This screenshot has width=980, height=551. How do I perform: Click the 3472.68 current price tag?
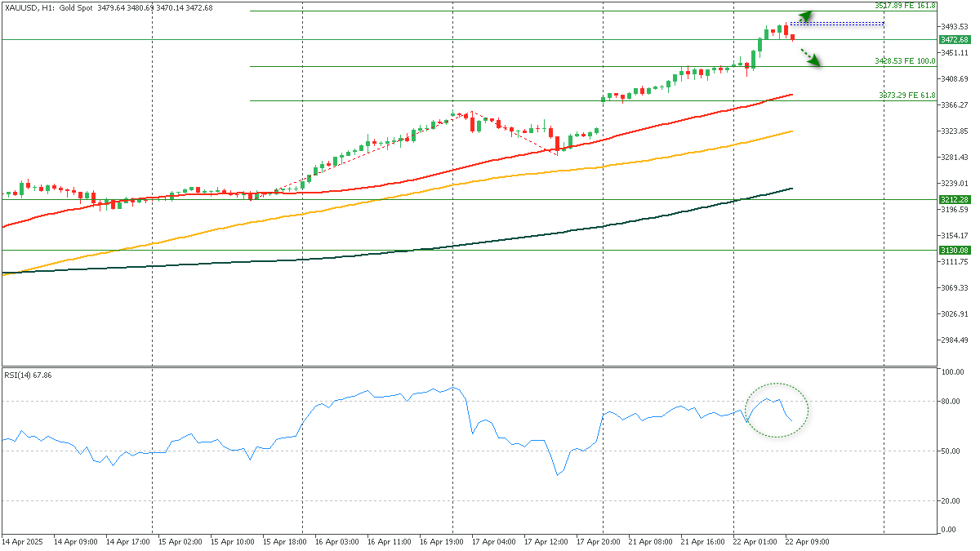pos(953,39)
